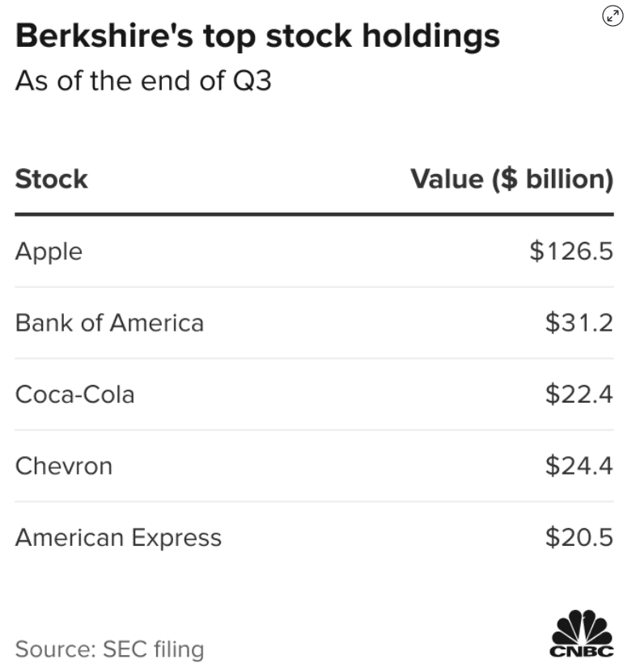Select the Apple row label
Viewport: 636px width, 672px height.
tap(49, 251)
